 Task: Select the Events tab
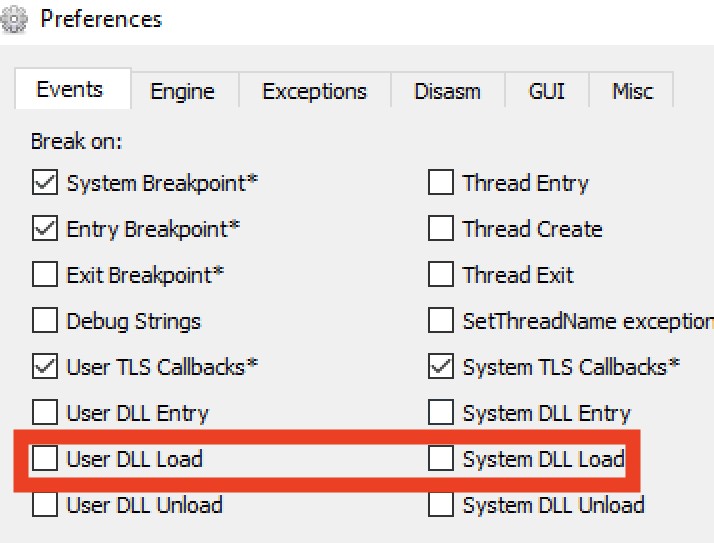[x=69, y=89]
